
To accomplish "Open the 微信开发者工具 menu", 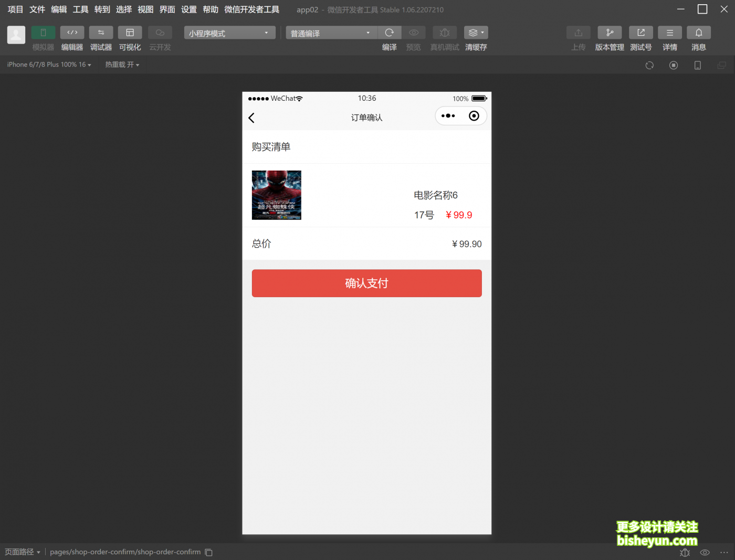I will (x=251, y=9).
